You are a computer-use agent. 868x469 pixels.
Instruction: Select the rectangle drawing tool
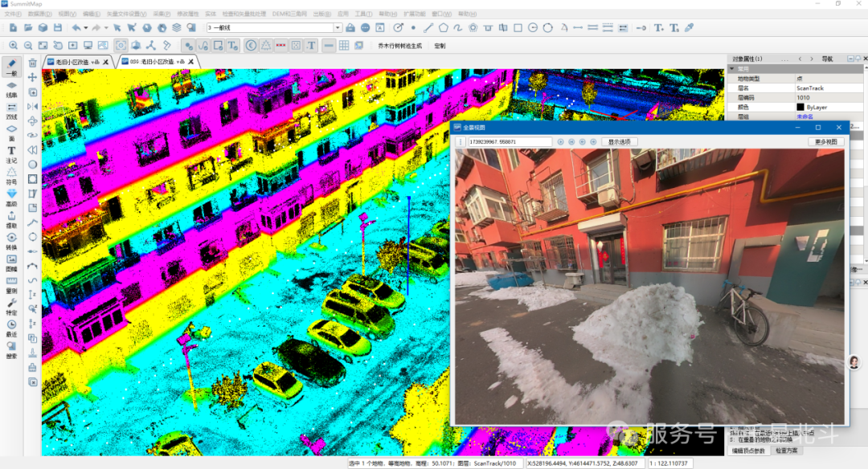[x=518, y=27]
